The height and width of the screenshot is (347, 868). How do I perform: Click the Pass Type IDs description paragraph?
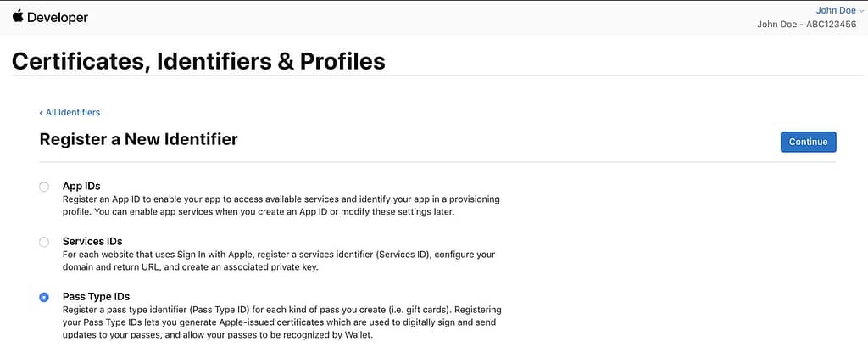[282, 322]
